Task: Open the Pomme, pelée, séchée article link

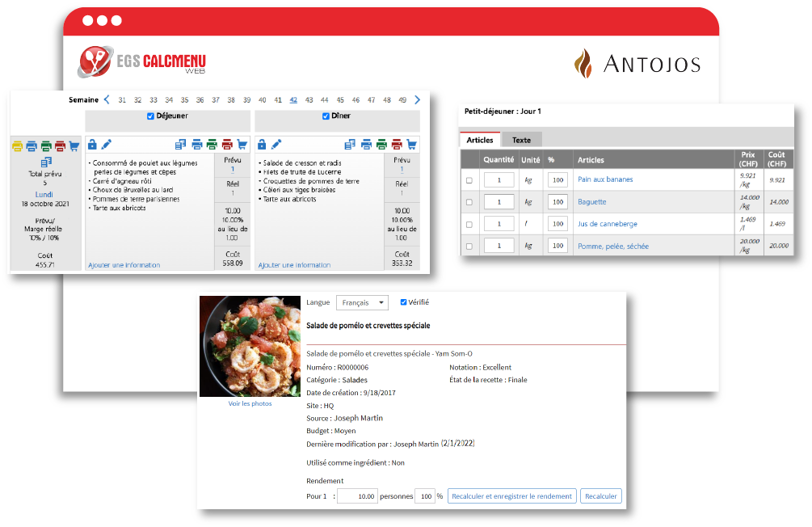Action: coord(613,247)
